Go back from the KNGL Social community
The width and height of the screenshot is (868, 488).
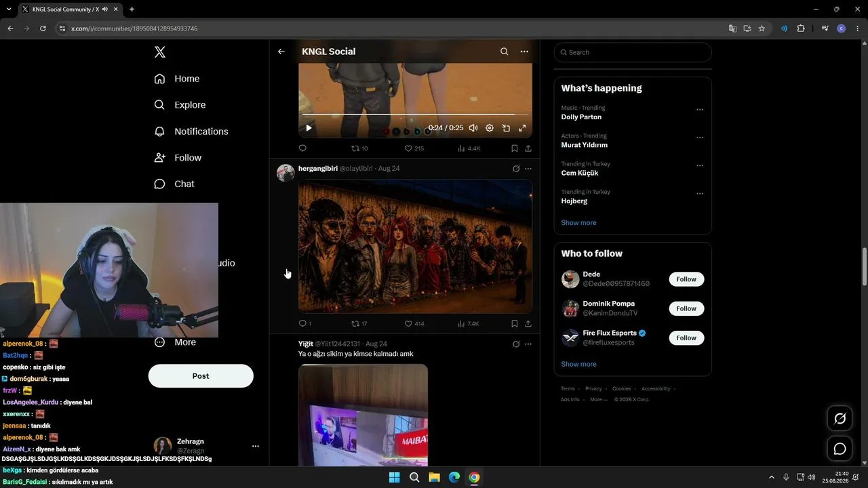click(x=281, y=52)
